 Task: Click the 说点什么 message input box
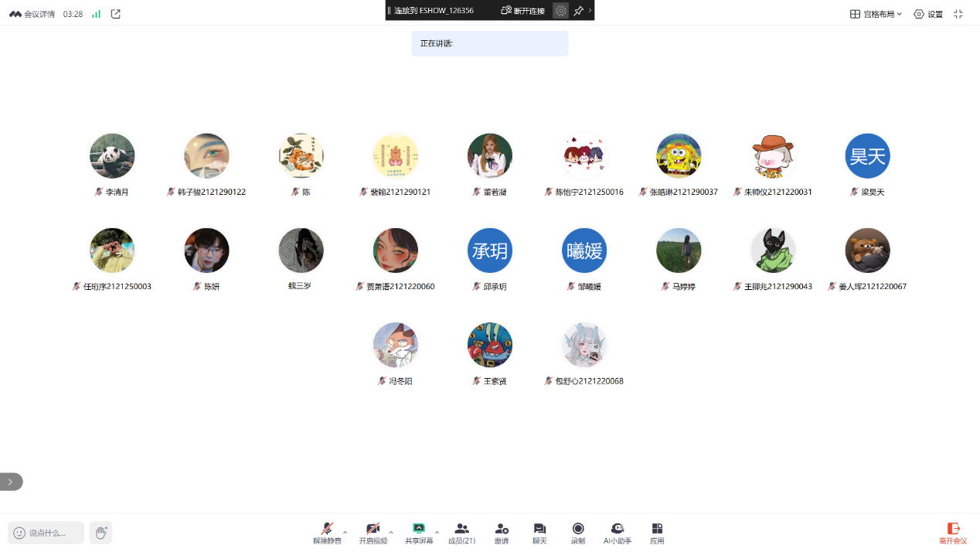46,533
